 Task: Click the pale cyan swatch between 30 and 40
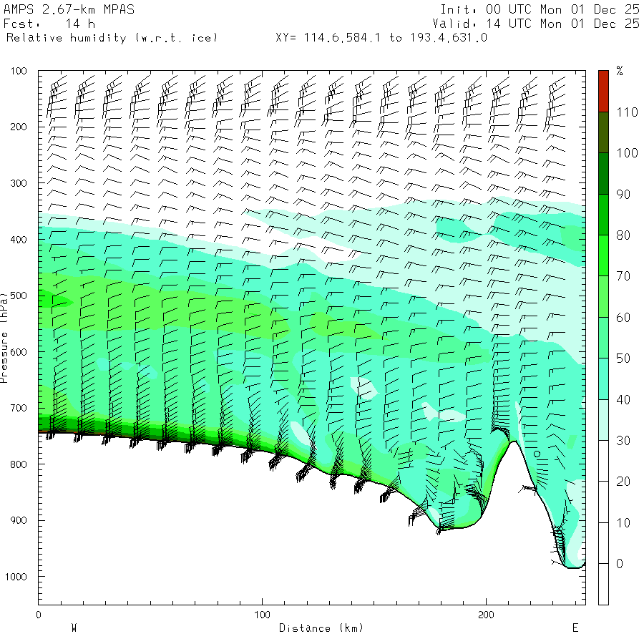[x=603, y=420]
